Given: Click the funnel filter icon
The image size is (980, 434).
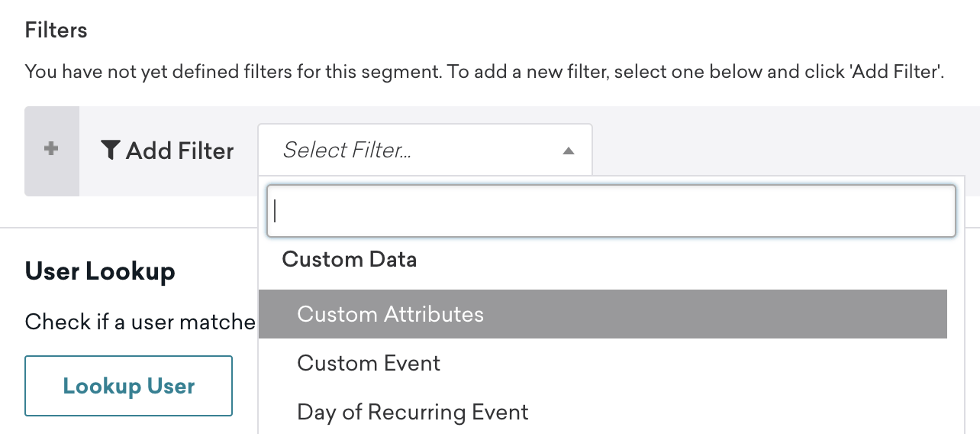Looking at the screenshot, I should 111,151.
